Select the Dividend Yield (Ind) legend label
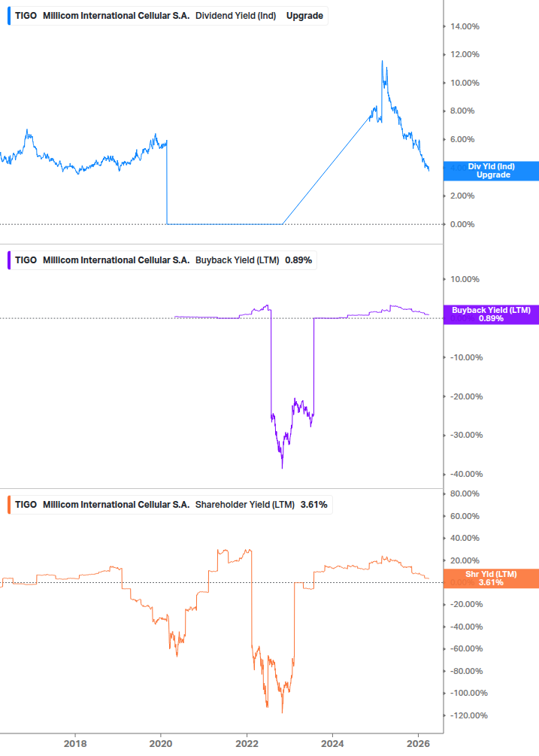539x756 pixels. [x=235, y=16]
